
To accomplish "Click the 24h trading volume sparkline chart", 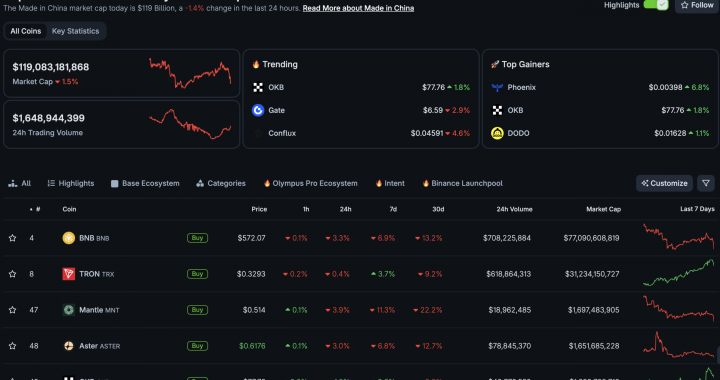I will [190, 124].
